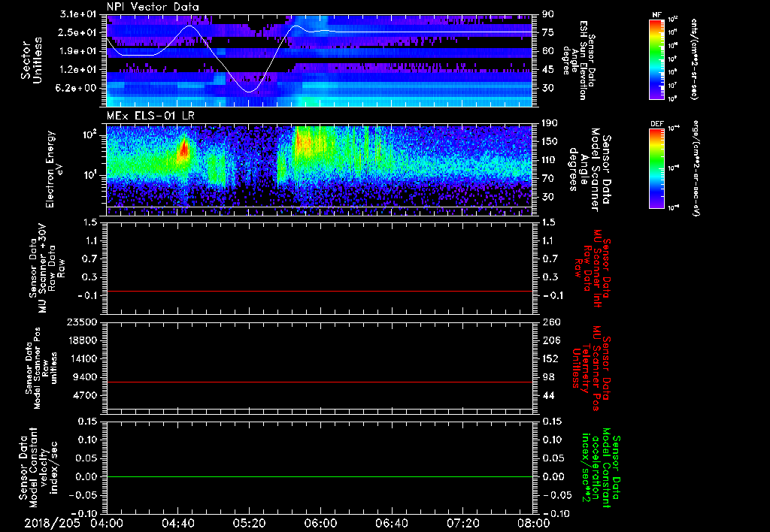Click the 'NPI Vector Data' panel title
The width and height of the screenshot is (770, 532).
pos(153,7)
